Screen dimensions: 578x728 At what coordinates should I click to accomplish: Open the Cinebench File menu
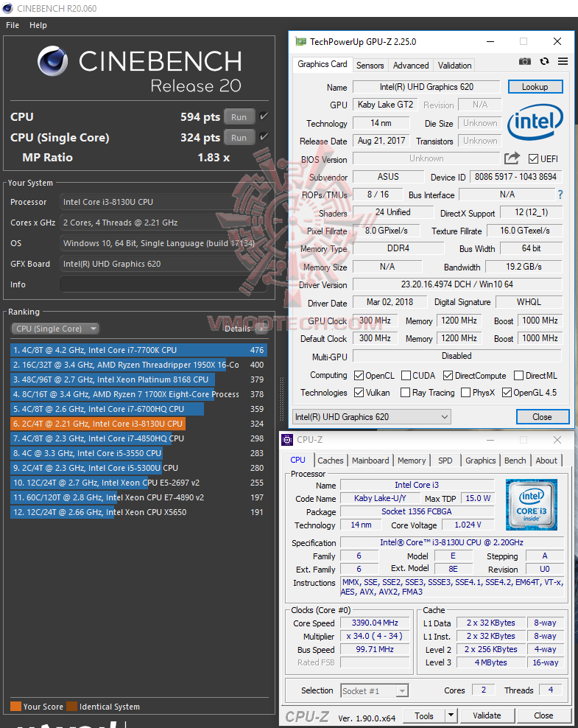click(x=13, y=25)
